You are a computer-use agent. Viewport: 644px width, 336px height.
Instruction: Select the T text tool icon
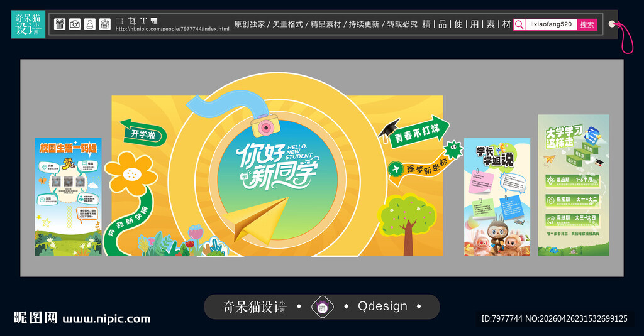tap(143, 21)
